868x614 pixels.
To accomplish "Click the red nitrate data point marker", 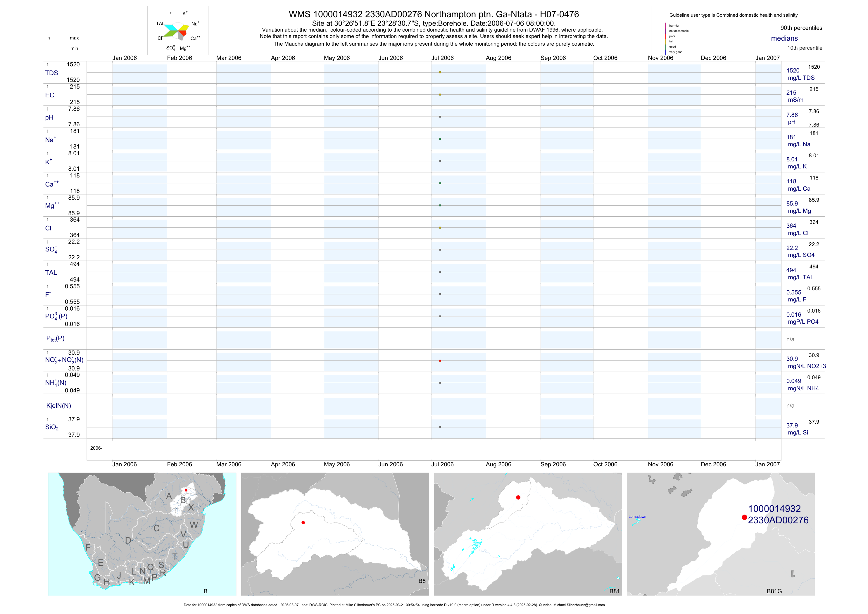I will (440, 361).
